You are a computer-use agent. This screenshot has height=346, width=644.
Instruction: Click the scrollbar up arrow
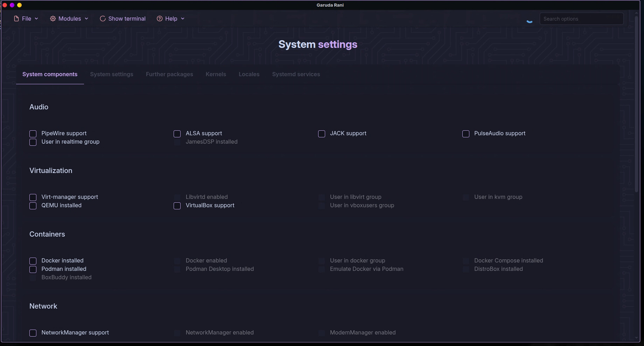pos(636,13)
